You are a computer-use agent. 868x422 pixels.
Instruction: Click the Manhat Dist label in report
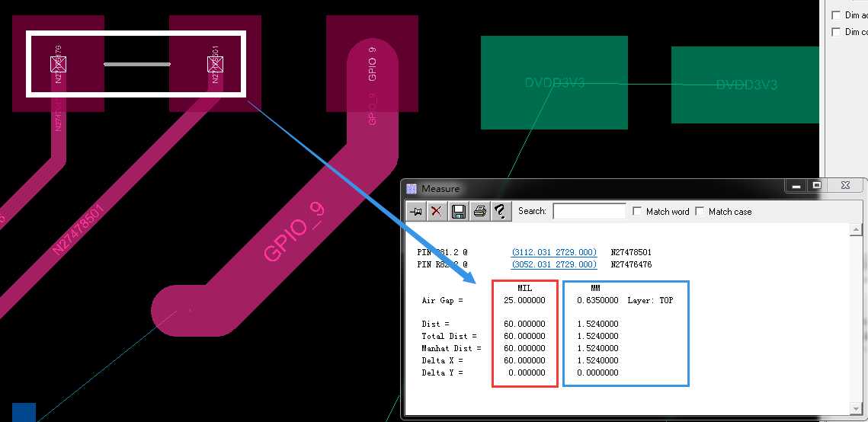point(451,348)
